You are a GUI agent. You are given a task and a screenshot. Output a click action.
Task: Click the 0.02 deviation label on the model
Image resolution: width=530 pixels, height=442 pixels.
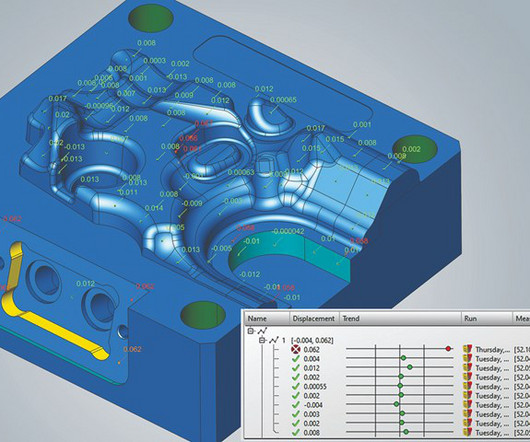pyautogui.click(x=62, y=114)
